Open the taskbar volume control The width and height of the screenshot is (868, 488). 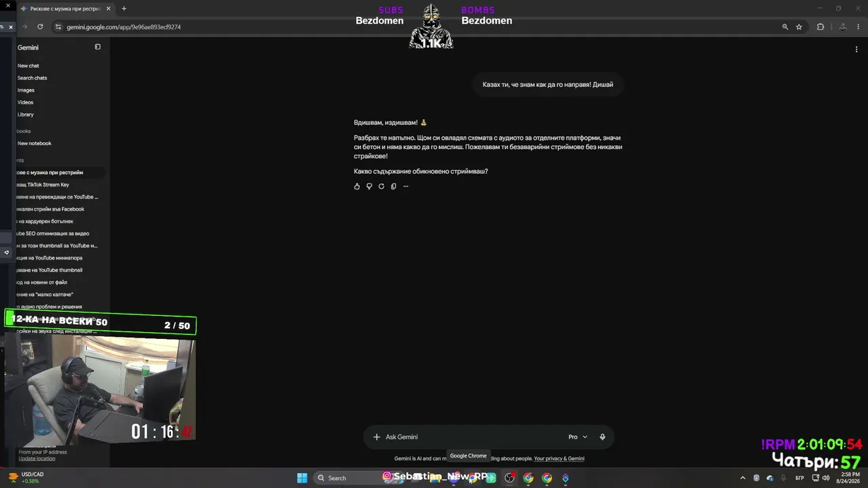(x=825, y=478)
